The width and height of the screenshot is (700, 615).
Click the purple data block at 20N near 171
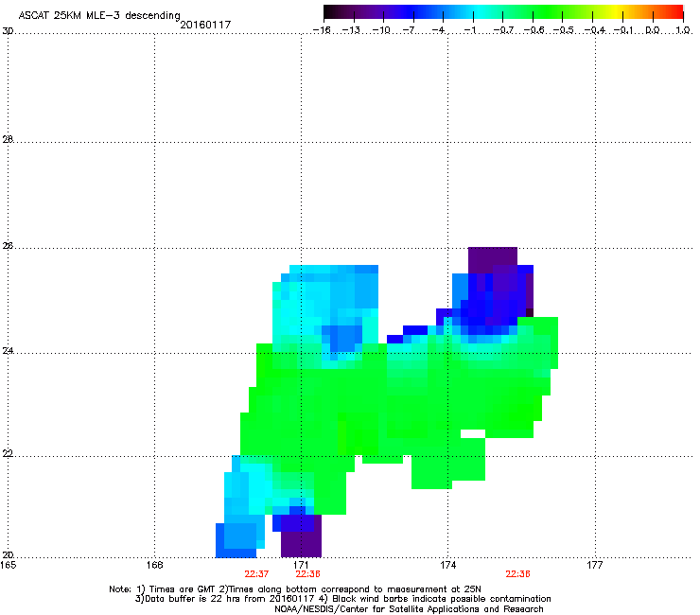(301, 544)
